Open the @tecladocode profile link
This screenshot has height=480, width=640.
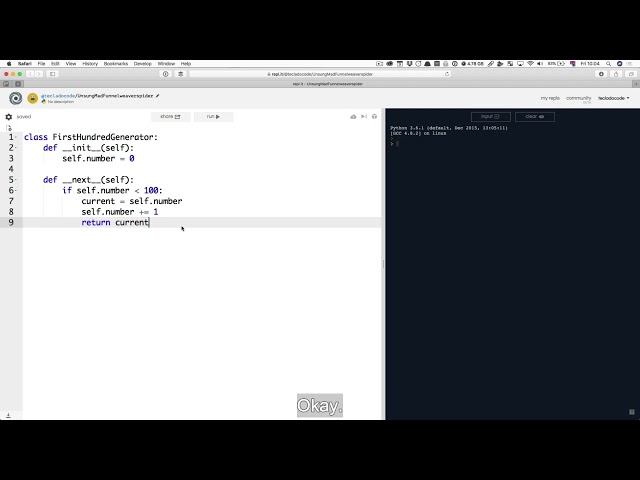pyautogui.click(x=58, y=96)
